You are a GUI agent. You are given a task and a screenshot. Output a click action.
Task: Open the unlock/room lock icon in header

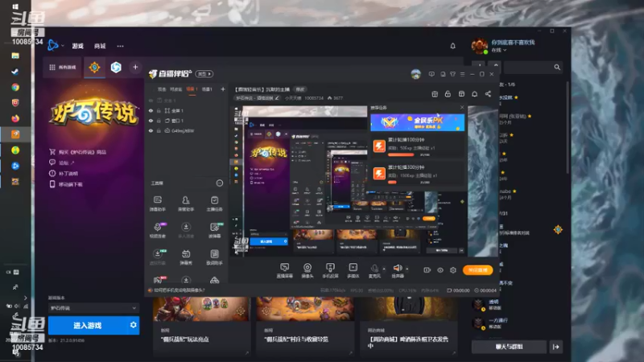(448, 94)
